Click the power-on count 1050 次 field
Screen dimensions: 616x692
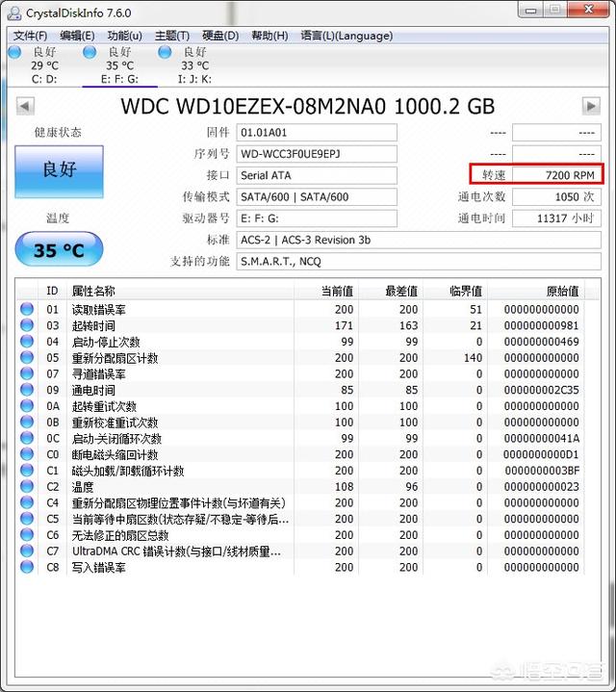pyautogui.click(x=556, y=197)
